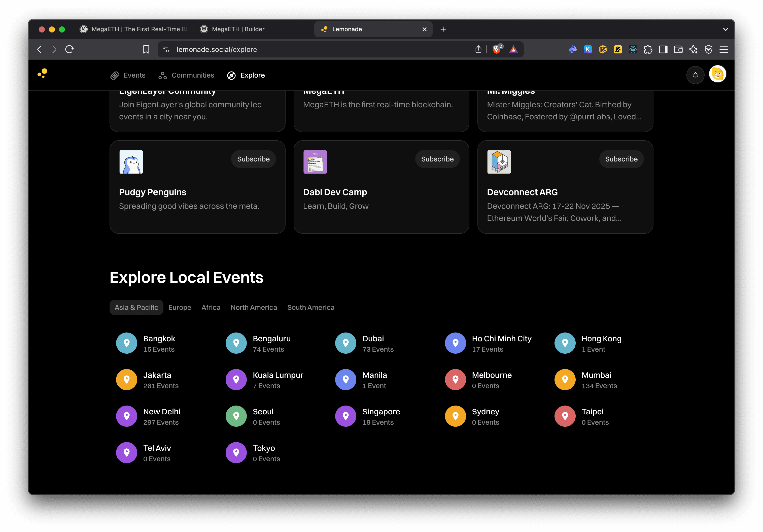Open site settings icon in address bar
Viewport: 763px width, 532px height.
(x=166, y=50)
